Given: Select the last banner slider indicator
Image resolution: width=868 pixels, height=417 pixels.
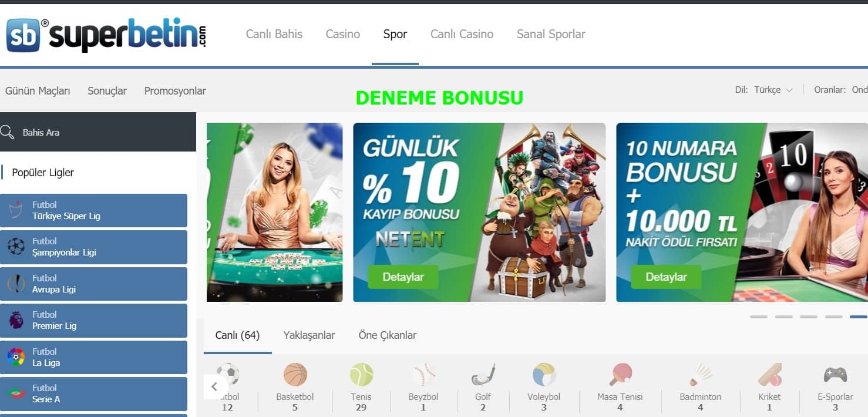Looking at the screenshot, I should 859,317.
